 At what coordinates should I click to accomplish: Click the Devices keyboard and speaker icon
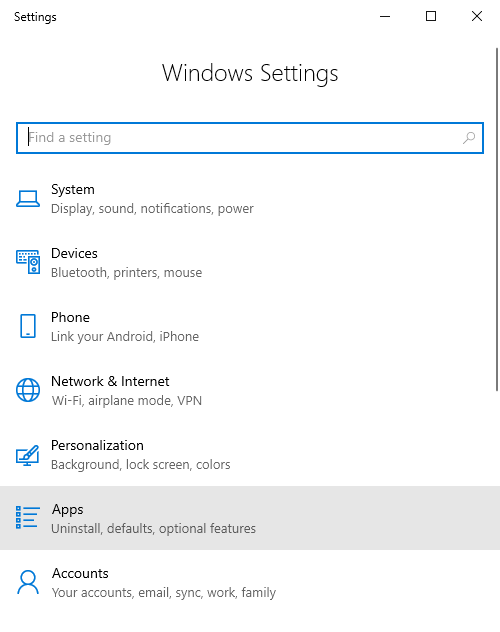point(28,262)
